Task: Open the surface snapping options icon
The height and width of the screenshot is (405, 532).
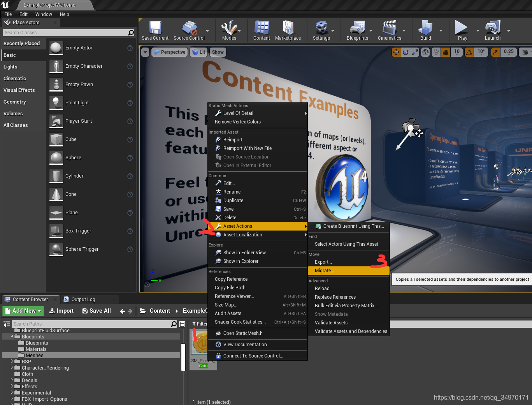Action: (x=436, y=52)
